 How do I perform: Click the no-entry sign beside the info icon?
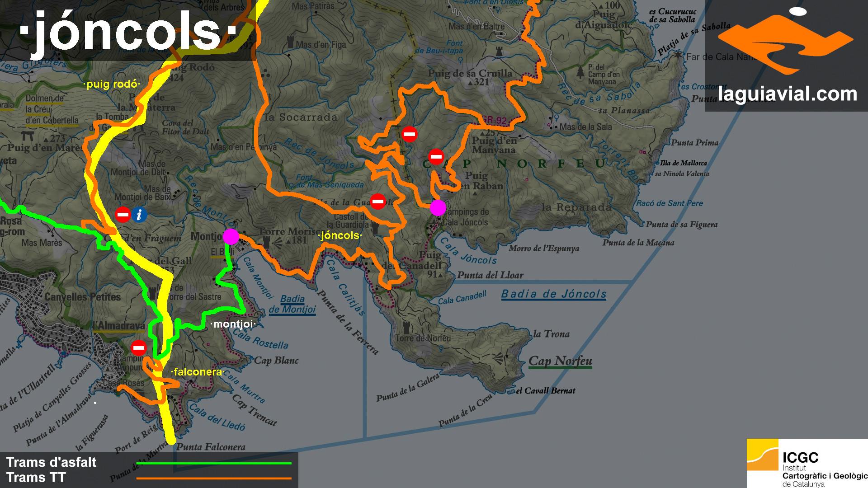pyautogui.click(x=123, y=215)
